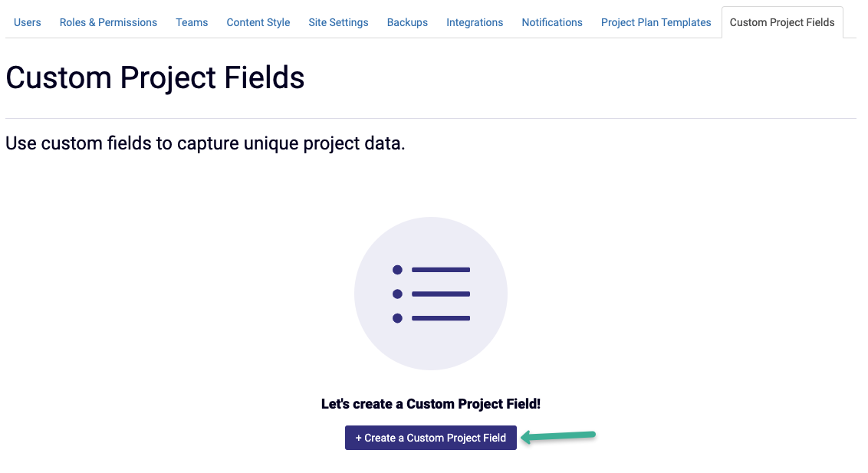Viewport: 868px width, 473px height.
Task: Open the Integrations tab
Action: click(475, 23)
